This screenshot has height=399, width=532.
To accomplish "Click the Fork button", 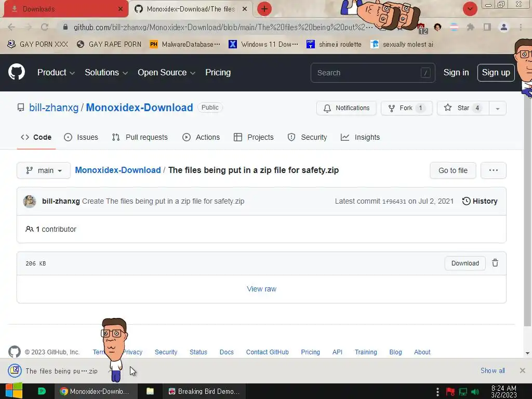I will click(406, 108).
